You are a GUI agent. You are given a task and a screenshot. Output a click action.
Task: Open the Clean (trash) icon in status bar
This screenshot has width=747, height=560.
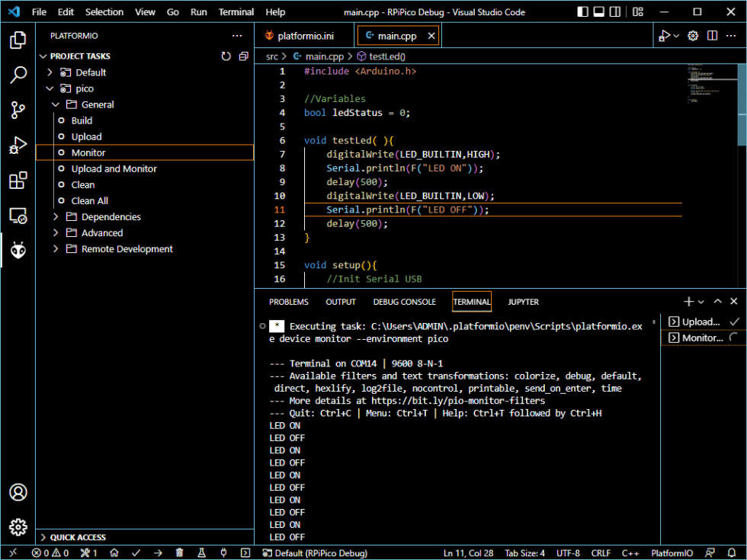pyautogui.click(x=178, y=553)
